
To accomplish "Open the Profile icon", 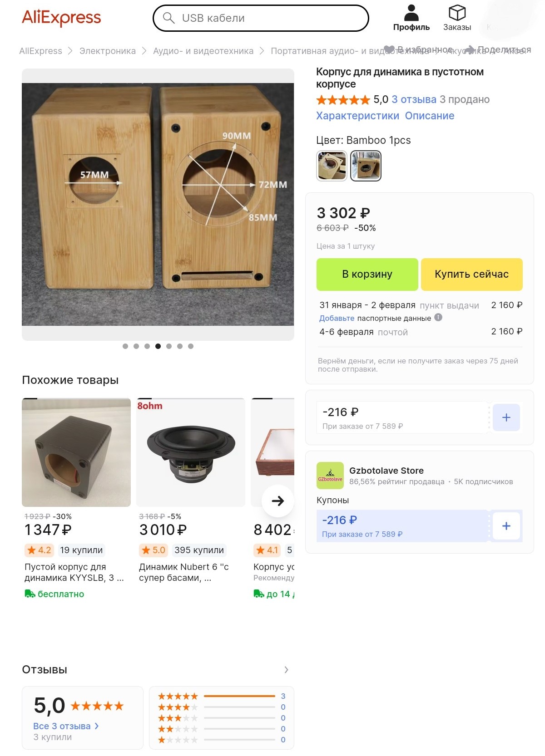I will point(411,13).
